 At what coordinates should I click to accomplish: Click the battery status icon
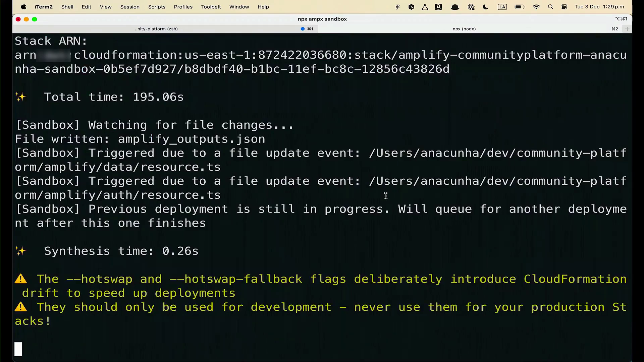520,7
